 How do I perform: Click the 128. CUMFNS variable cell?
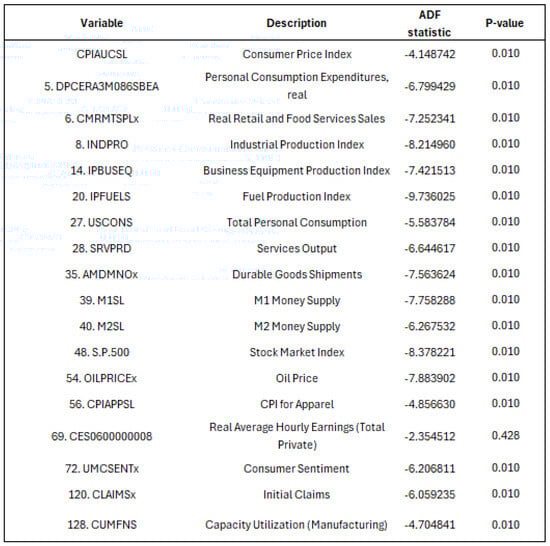(102, 525)
